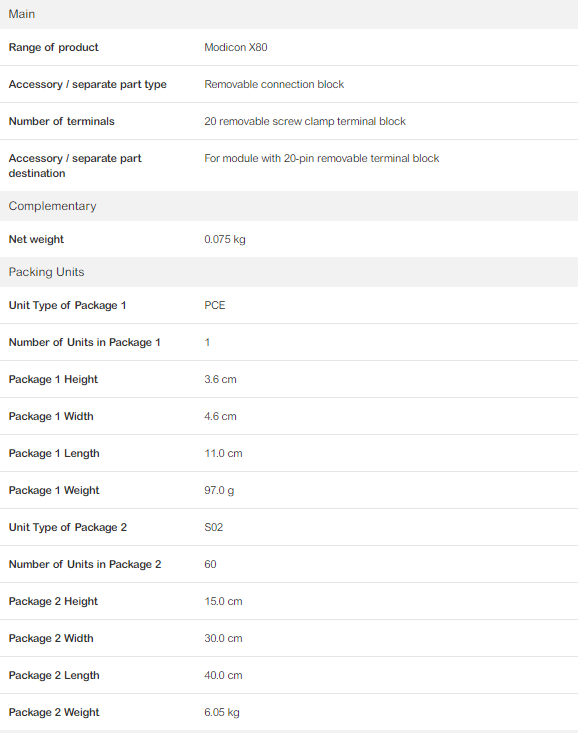Select the Net weight value 0.075 kg
The height and width of the screenshot is (733, 578).
coord(224,239)
